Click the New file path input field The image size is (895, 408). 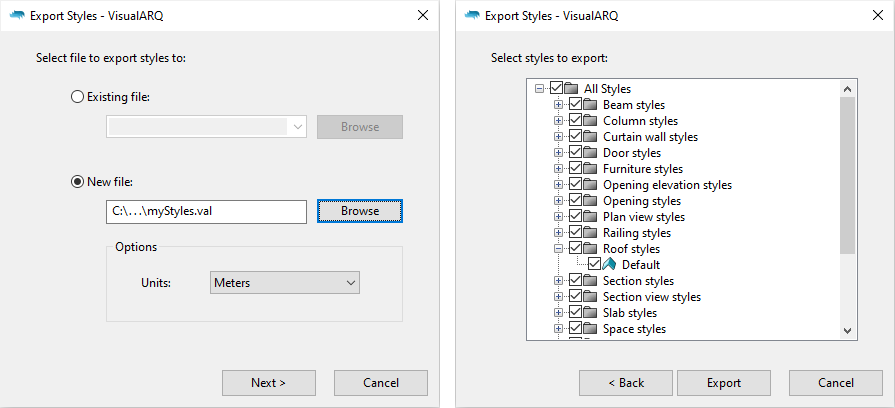[206, 211]
